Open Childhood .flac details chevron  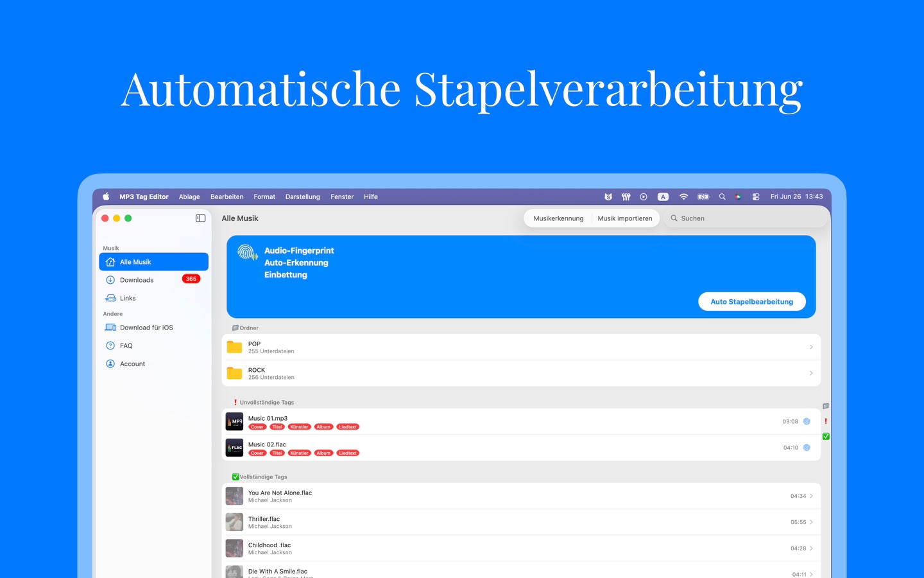[x=811, y=548]
